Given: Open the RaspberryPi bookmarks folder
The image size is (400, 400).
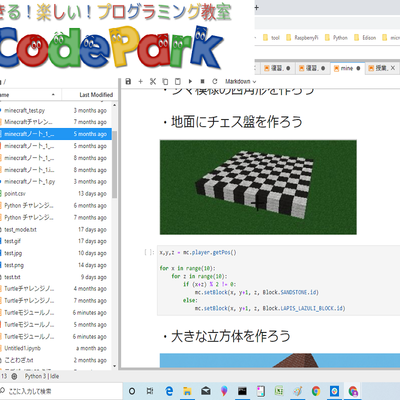Looking at the screenshot, I should point(302,38).
